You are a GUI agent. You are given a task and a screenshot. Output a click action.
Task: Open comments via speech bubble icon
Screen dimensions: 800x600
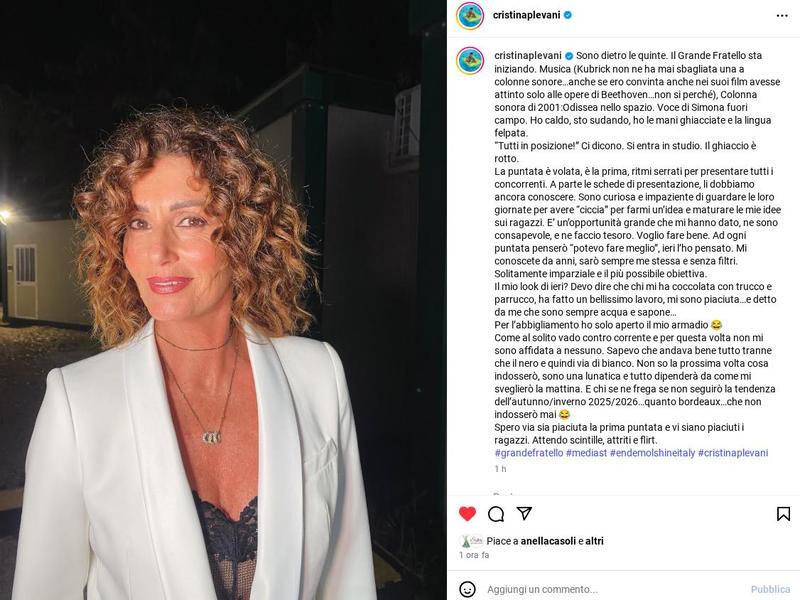pyautogui.click(x=496, y=514)
